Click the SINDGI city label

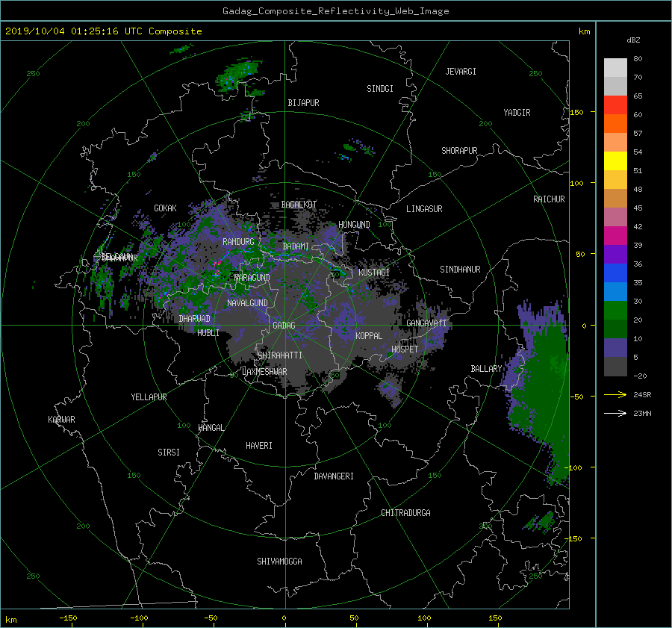[380, 89]
